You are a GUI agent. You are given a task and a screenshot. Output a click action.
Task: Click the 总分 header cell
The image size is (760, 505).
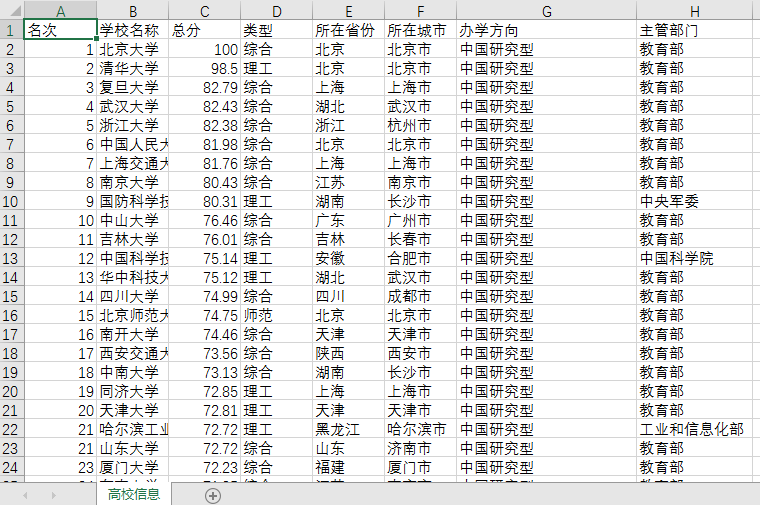[x=205, y=30]
